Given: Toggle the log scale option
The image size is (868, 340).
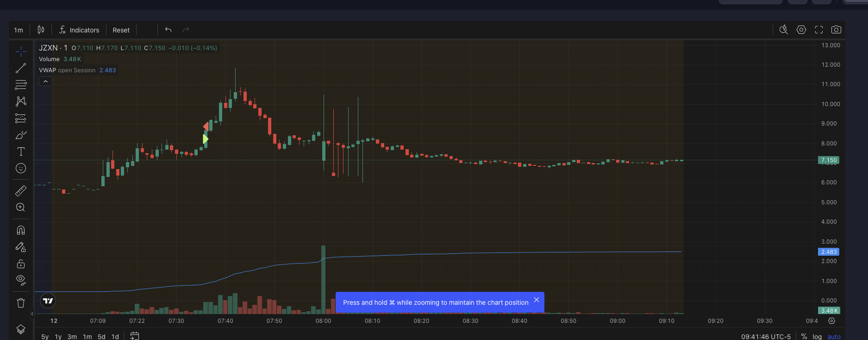Looking at the screenshot, I should click(x=817, y=337).
